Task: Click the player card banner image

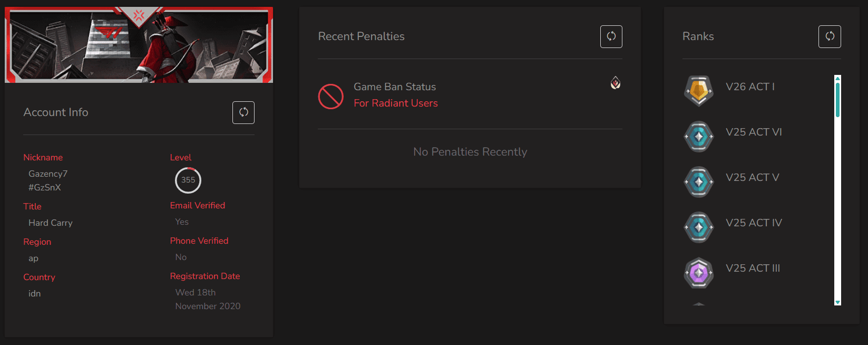Action: (139, 45)
